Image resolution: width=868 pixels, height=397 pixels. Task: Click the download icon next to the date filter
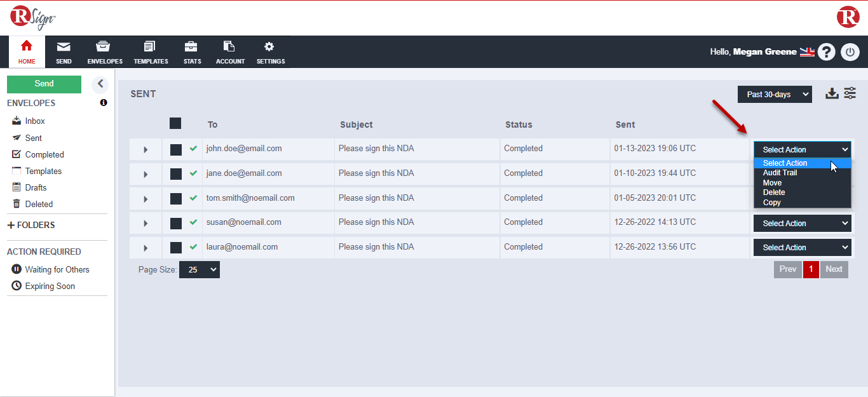click(832, 94)
